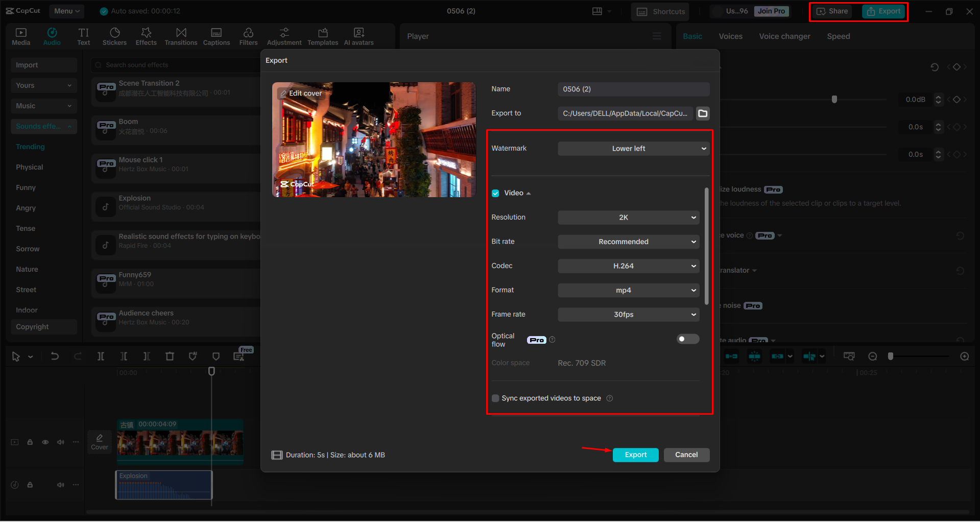Select the Delete (trash) icon in timeline toolbar
The height and width of the screenshot is (522, 980).
point(170,356)
